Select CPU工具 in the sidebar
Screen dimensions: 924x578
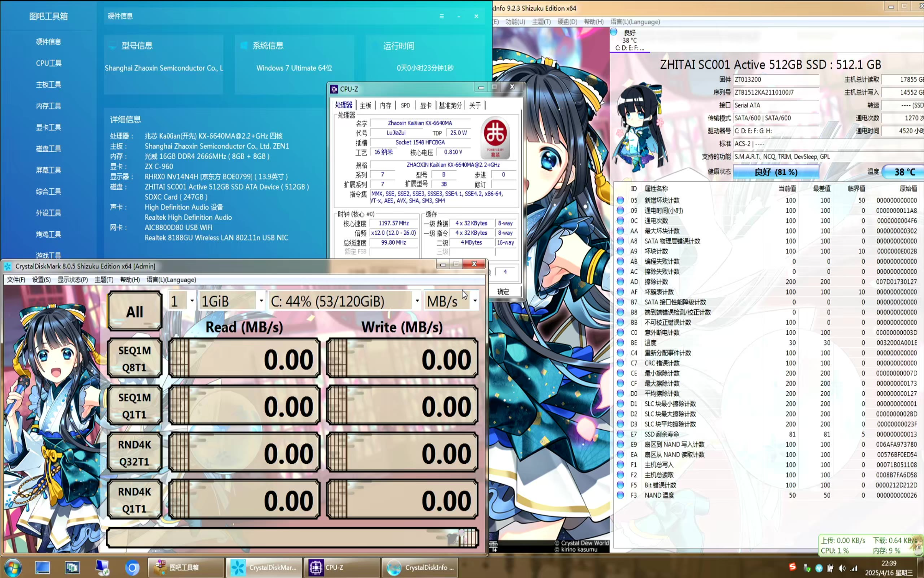[49, 63]
